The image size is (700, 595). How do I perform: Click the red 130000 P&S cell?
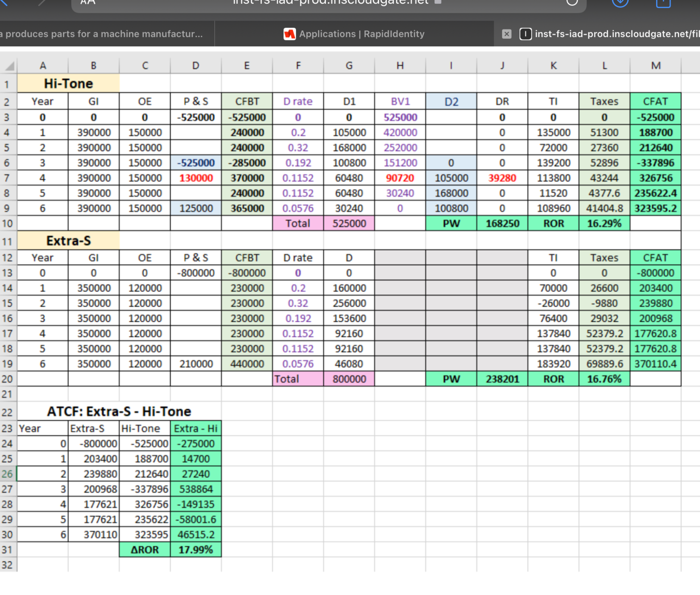coord(196,178)
